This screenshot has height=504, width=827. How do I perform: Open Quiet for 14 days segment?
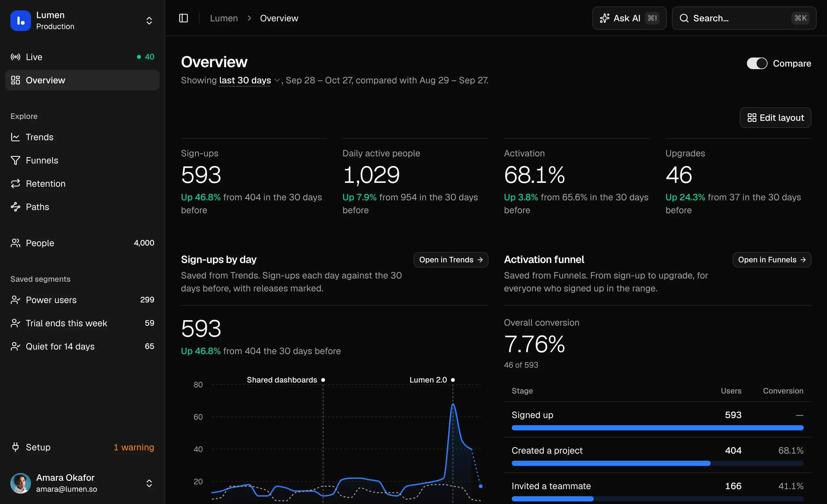point(82,346)
